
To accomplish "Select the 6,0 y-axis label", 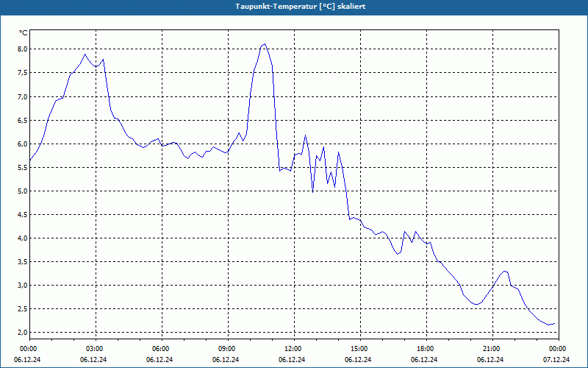I will click(22, 144).
